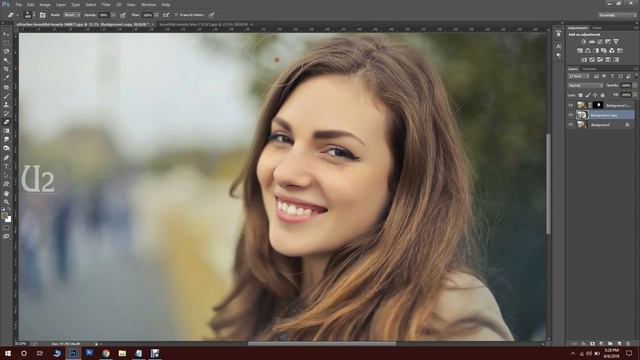
Task: Select the Eyedropper tool
Action: (6, 78)
